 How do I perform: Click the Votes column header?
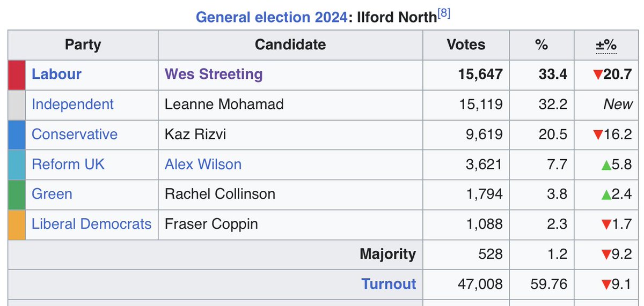pyautogui.click(x=466, y=44)
